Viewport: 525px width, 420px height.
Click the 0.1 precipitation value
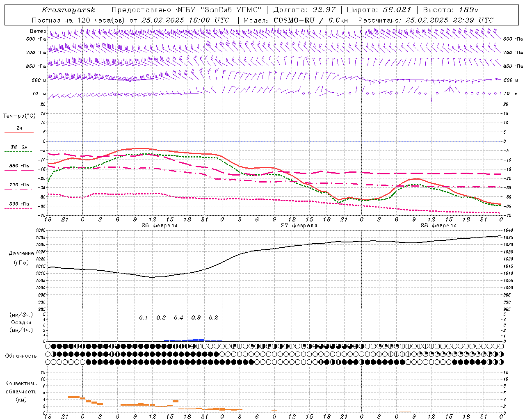[x=143, y=317]
